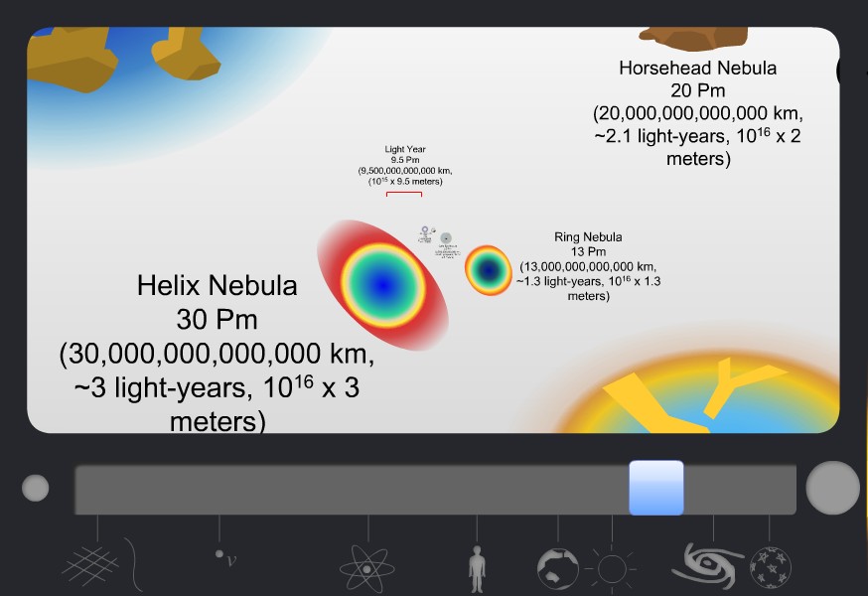Click the Helix Nebula 30 Pm label
The width and height of the screenshot is (868, 596).
point(217,353)
